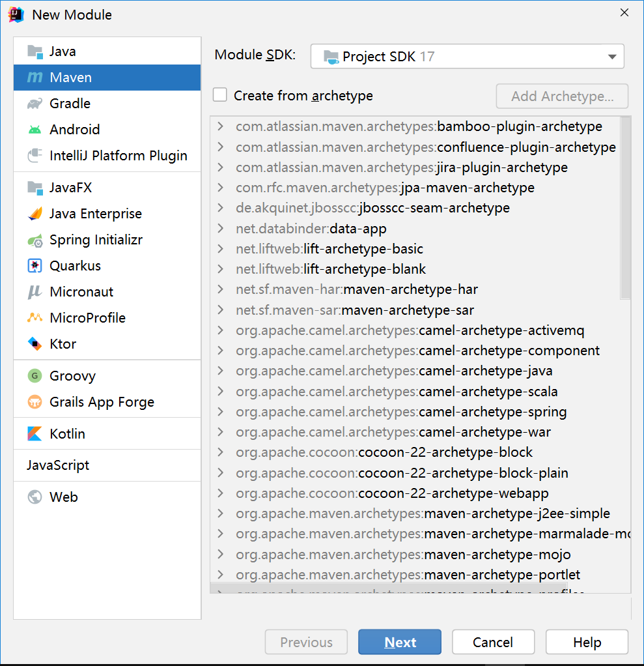
Task: Expand the jpa-maven-archetype node
Action: click(x=220, y=187)
